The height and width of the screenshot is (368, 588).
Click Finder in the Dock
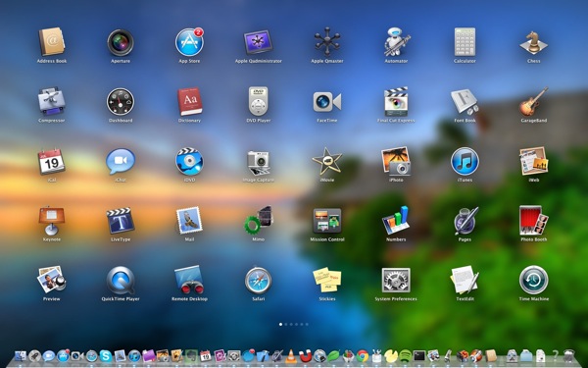(x=21, y=356)
